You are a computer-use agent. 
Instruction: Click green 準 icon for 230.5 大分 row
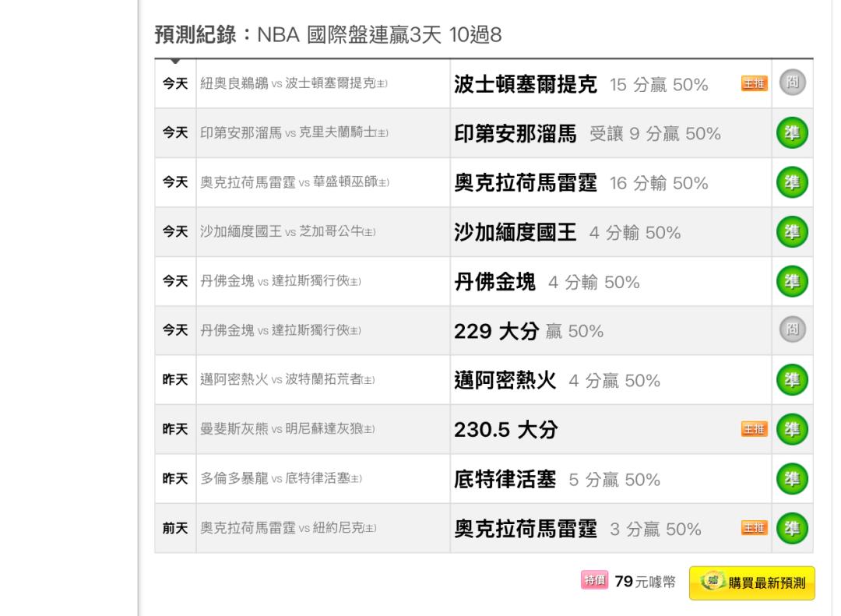pos(792,429)
